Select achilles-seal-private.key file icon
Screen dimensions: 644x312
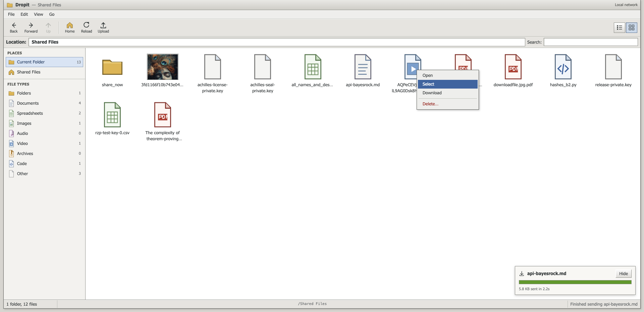point(263,67)
